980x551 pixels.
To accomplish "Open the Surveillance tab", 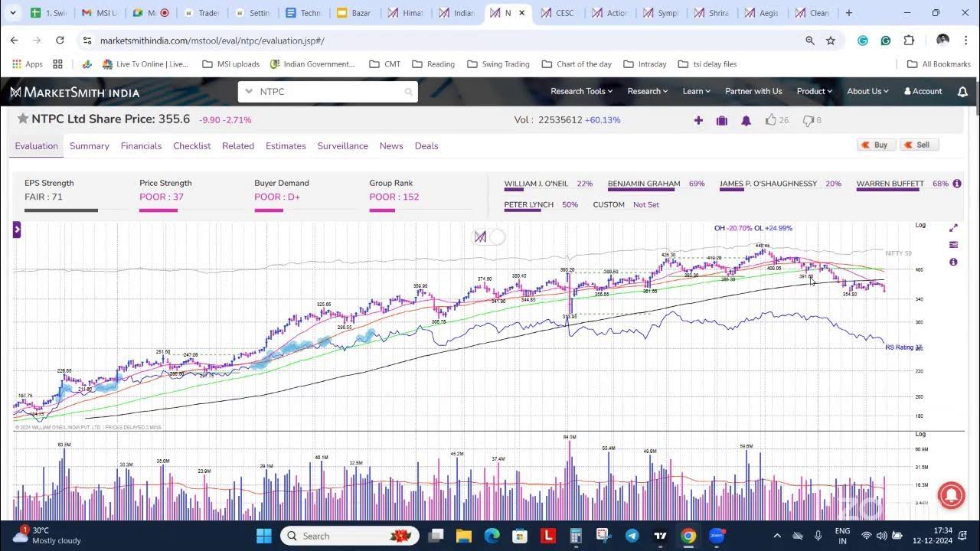I will point(343,146).
